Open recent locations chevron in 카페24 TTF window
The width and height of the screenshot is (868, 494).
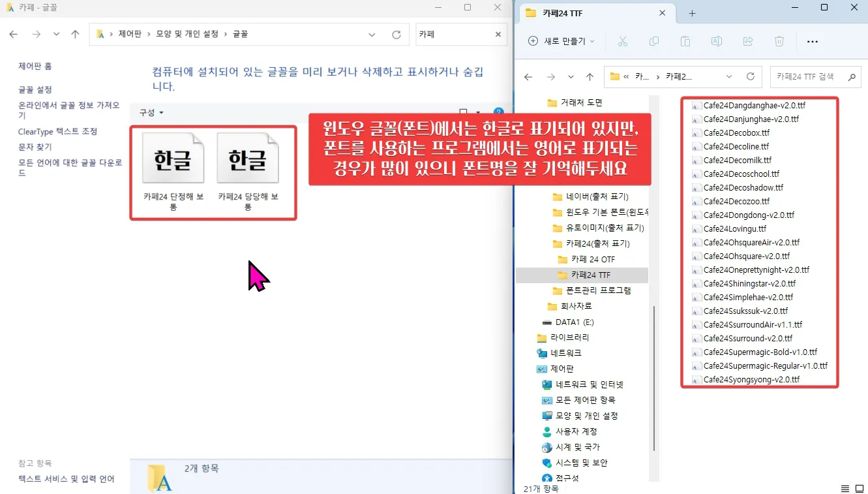pyautogui.click(x=571, y=77)
